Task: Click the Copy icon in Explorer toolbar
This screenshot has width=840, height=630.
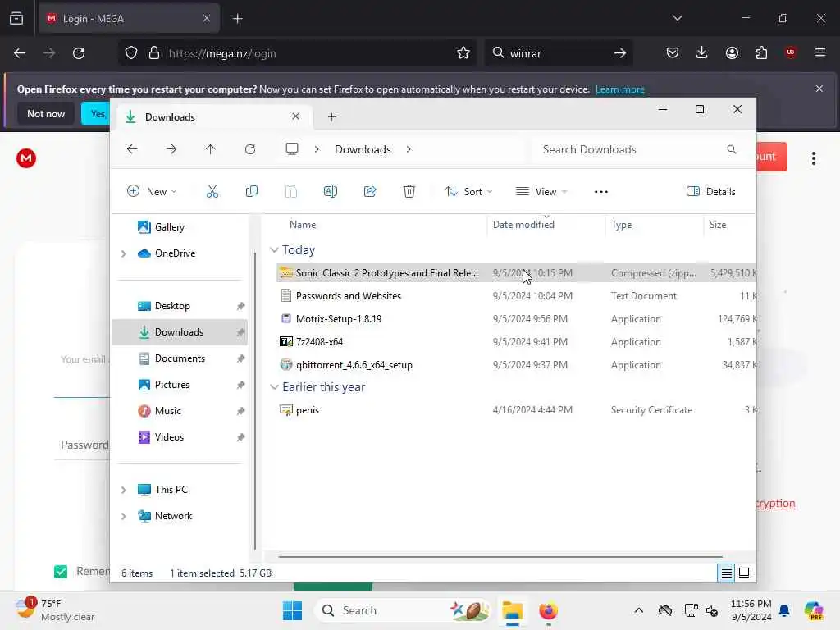Action: 251,191
